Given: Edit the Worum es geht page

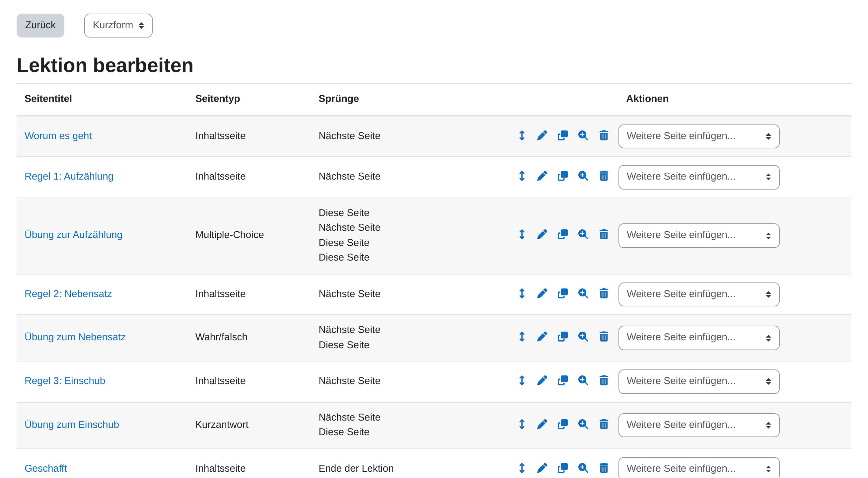Looking at the screenshot, I should pos(542,135).
